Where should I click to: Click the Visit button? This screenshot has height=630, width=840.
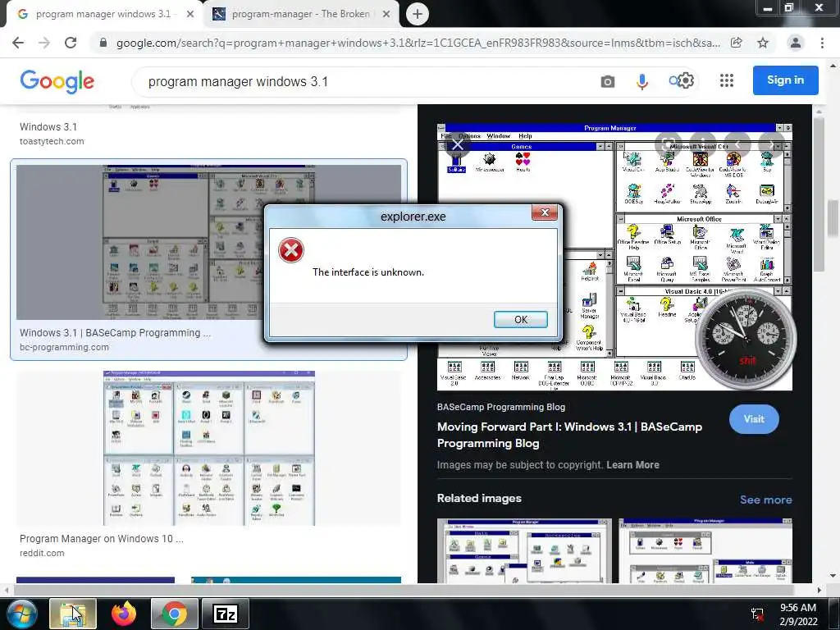click(754, 419)
